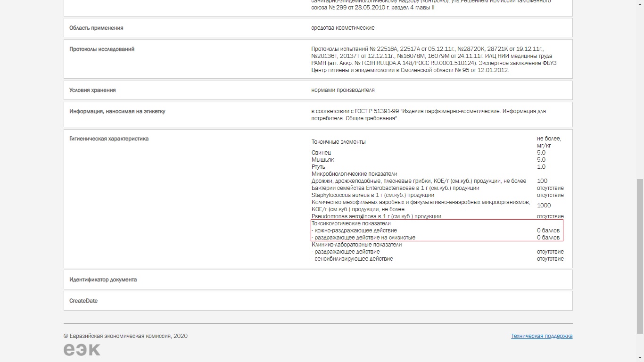Click the Свинец row label

(x=321, y=153)
